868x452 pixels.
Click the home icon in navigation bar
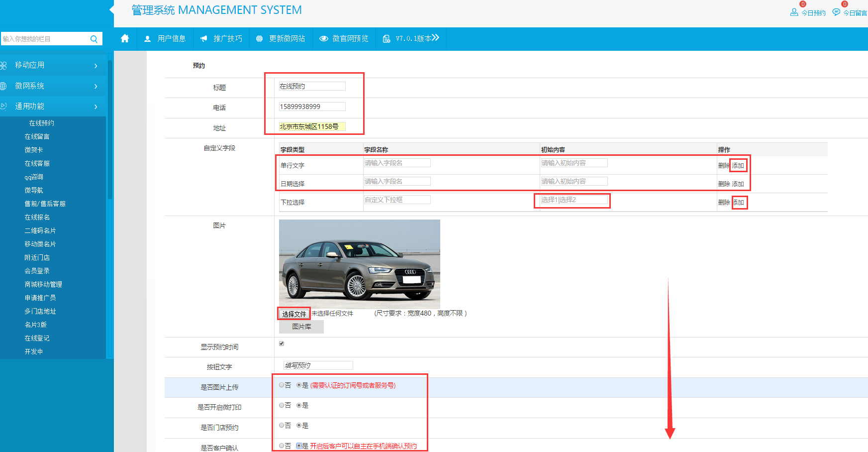pos(125,38)
